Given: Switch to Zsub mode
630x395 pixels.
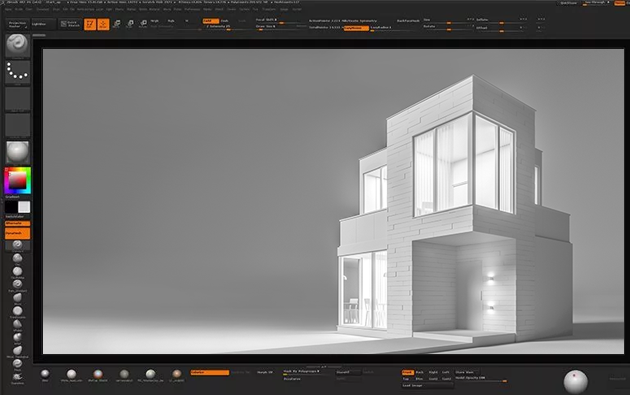Looking at the screenshot, I should (x=225, y=20).
